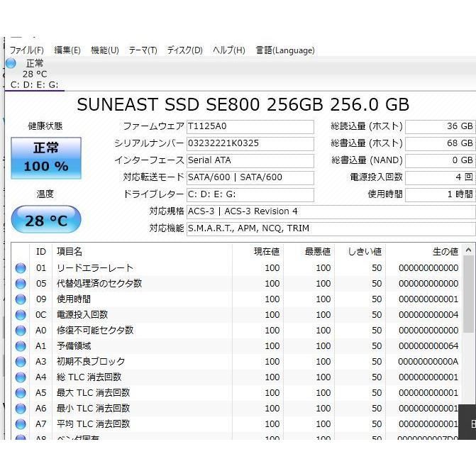Image resolution: width=476 pixels, height=476 pixels.
Task: Click raw value 00000000000A in A3 row
Action: (428, 362)
